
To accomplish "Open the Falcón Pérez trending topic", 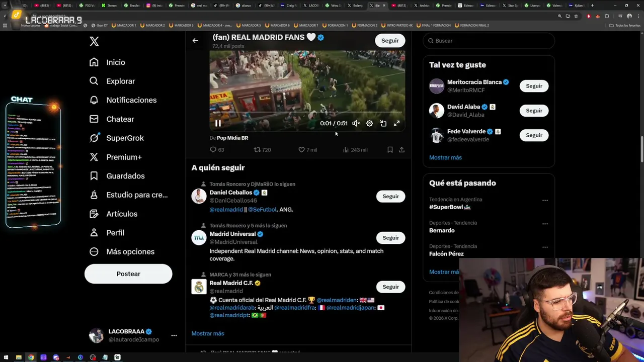I will (446, 254).
